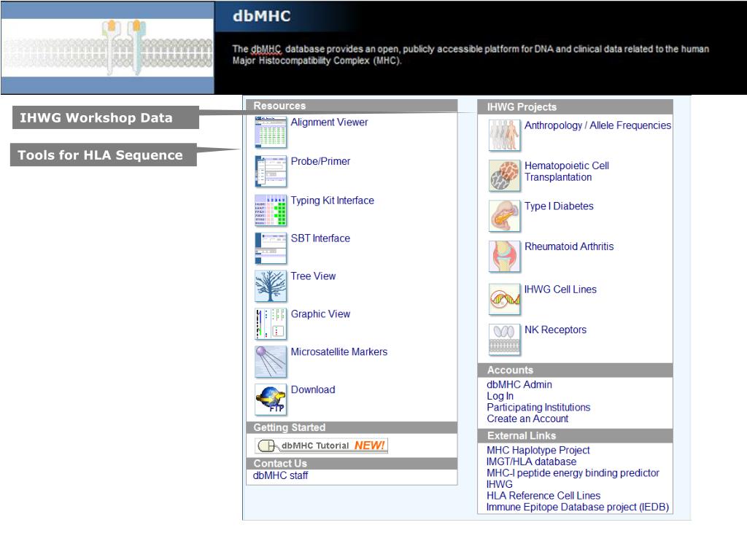Go to Type I Diabetes project
The height and width of the screenshot is (560, 747).
[559, 206]
